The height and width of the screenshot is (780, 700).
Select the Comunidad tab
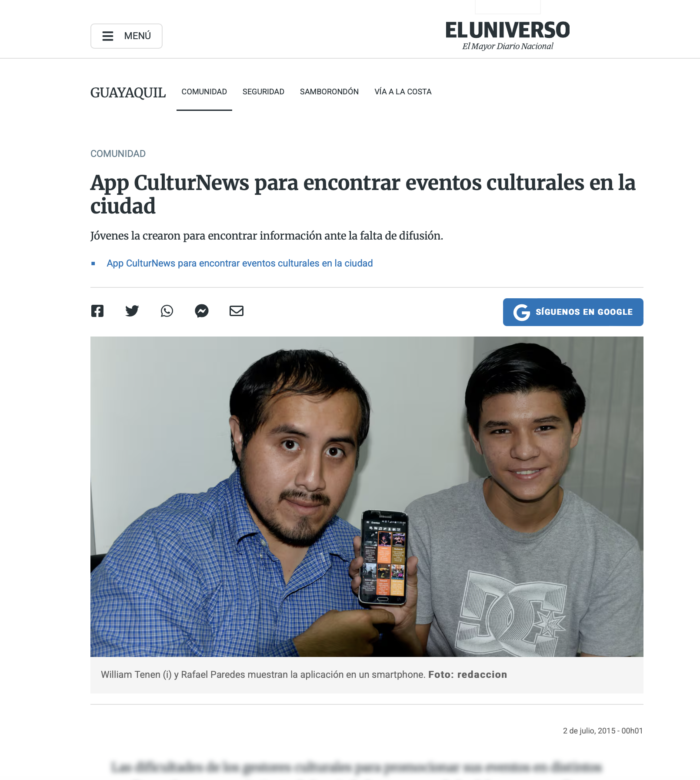pos(204,92)
